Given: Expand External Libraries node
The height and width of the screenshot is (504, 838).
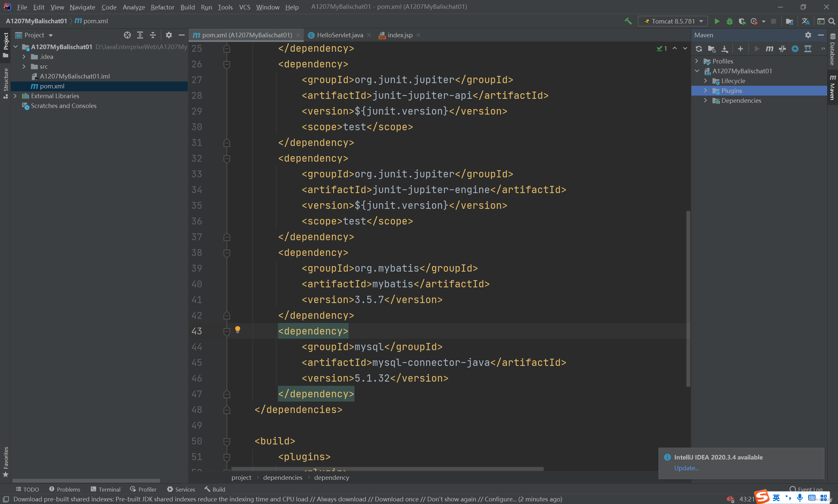Looking at the screenshot, I should (15, 96).
